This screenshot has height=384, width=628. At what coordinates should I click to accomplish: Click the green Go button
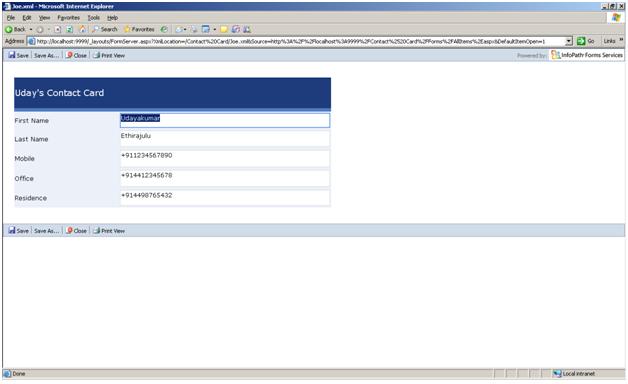[x=586, y=41]
